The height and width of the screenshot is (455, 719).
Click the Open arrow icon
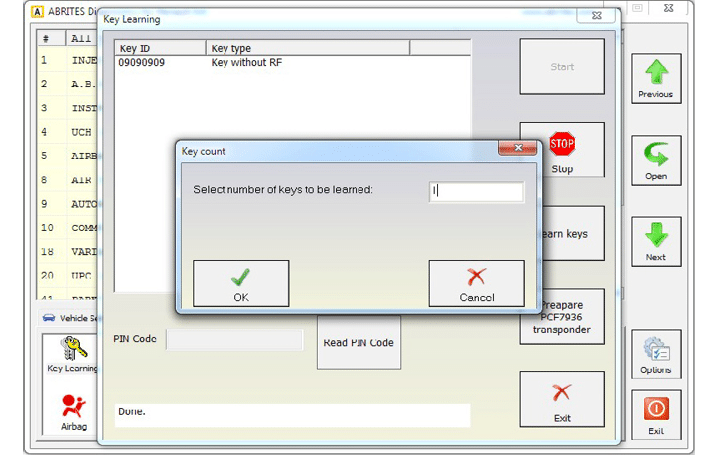pos(655,160)
